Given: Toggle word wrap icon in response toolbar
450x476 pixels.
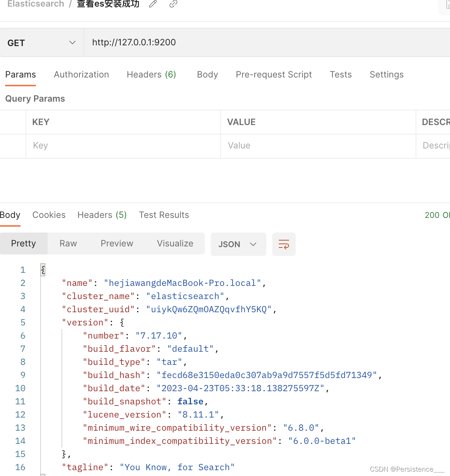Looking at the screenshot, I should coord(284,244).
